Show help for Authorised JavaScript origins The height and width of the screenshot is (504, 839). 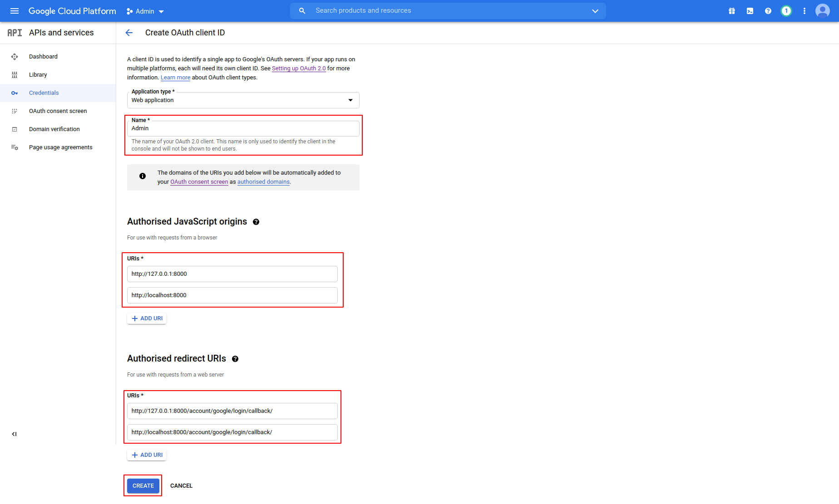(256, 222)
